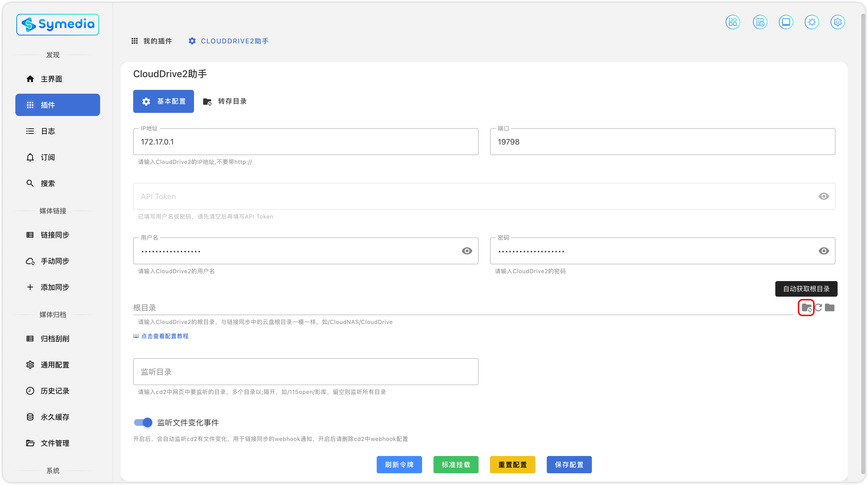Screen dimensions: 868x485
Task: Click the 保存配置 button
Action: (x=569, y=464)
